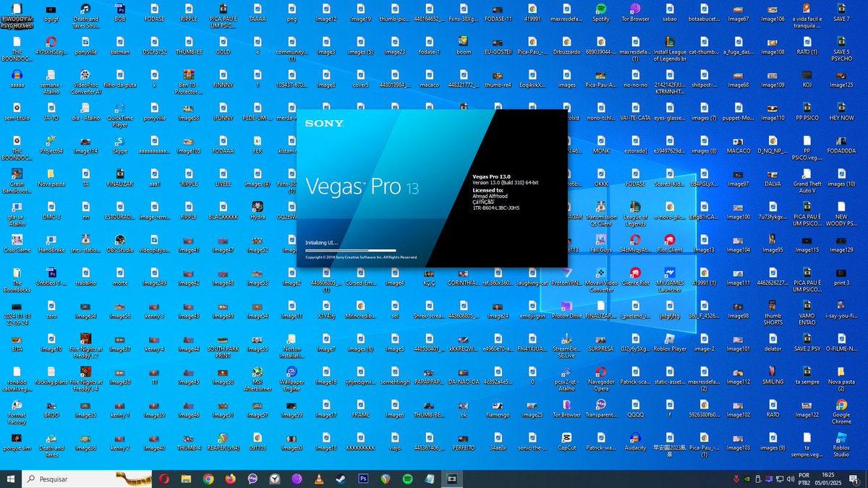This screenshot has height=488, width=868.
Task: Click the Windows Start button
Action: (x=11, y=479)
